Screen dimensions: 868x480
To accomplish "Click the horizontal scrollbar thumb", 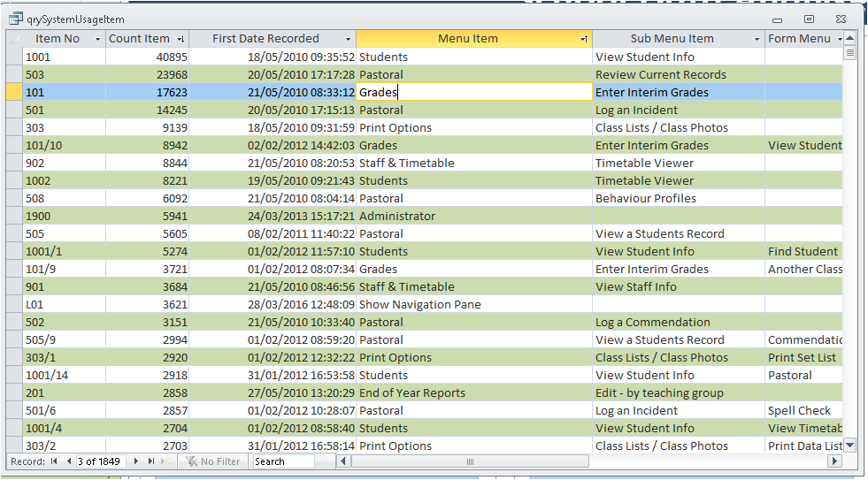I will tap(470, 461).
